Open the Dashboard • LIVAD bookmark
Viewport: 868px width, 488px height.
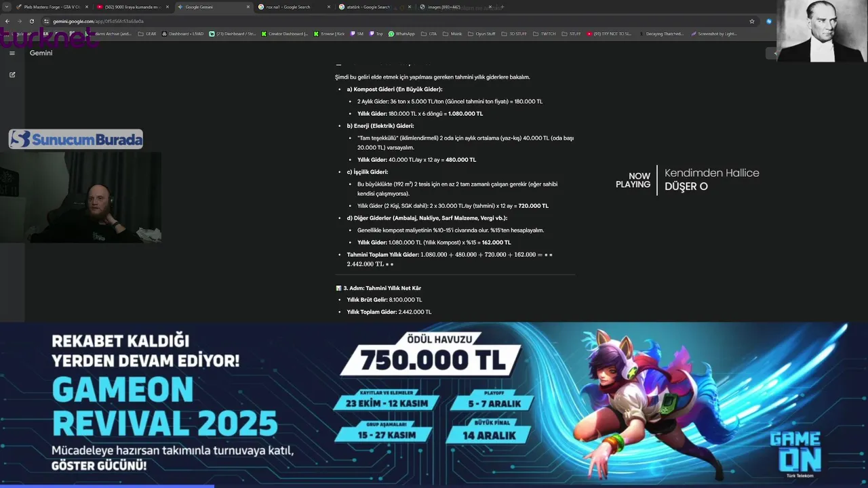click(182, 33)
